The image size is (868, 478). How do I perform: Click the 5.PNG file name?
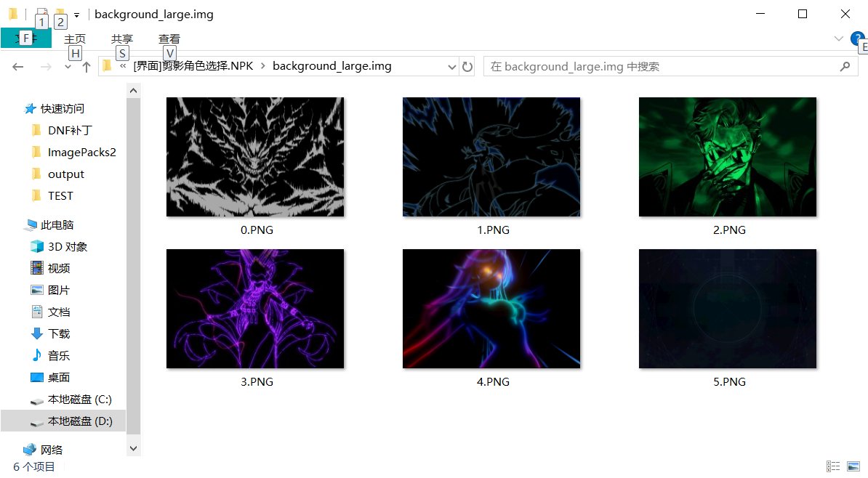(x=729, y=381)
